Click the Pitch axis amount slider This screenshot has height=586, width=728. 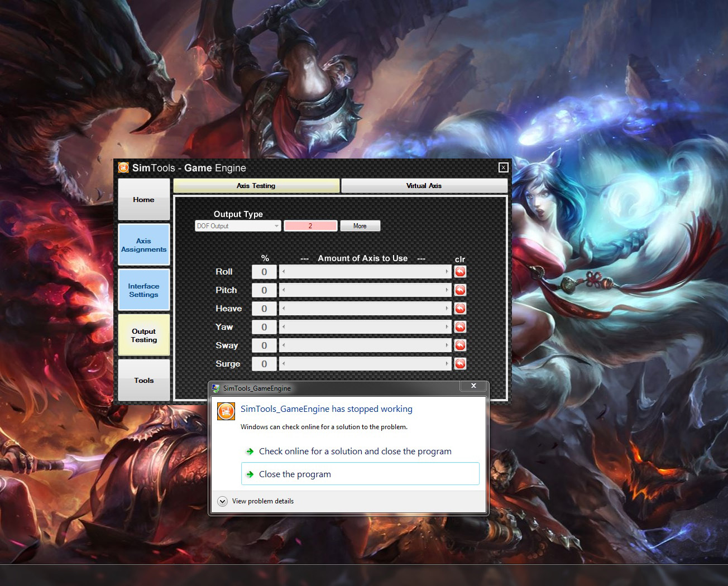[x=365, y=290]
